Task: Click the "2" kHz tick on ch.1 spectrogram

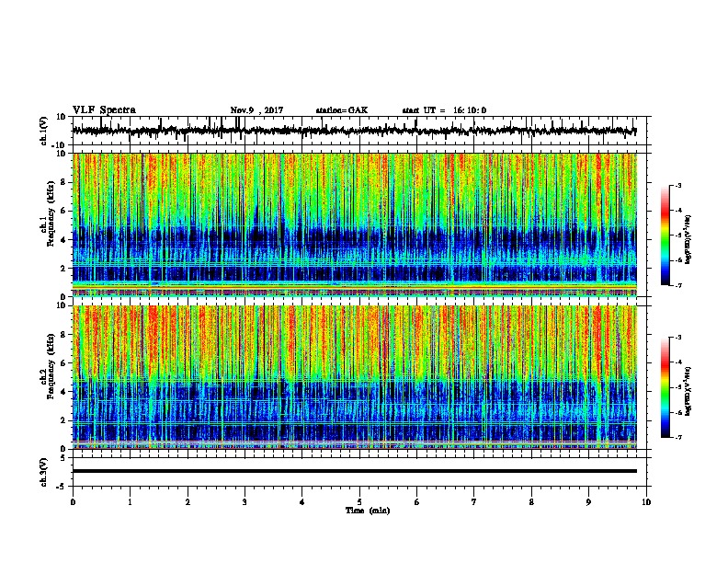Action: pyautogui.click(x=63, y=269)
